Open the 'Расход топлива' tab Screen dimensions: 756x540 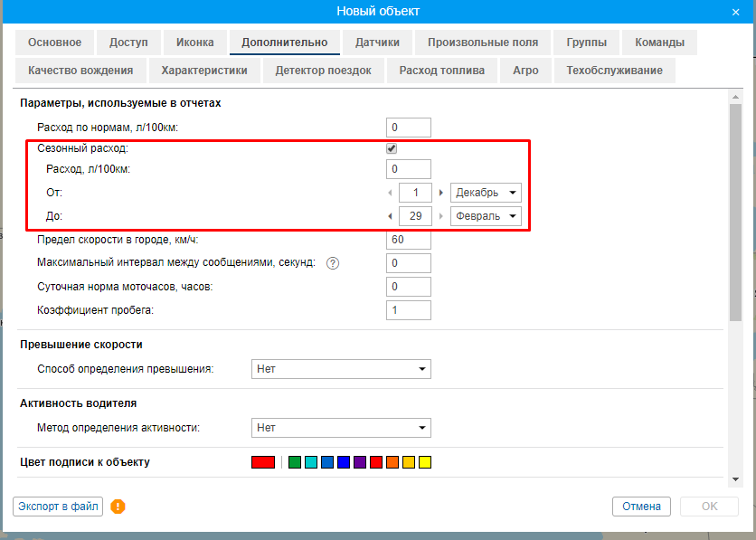(441, 71)
